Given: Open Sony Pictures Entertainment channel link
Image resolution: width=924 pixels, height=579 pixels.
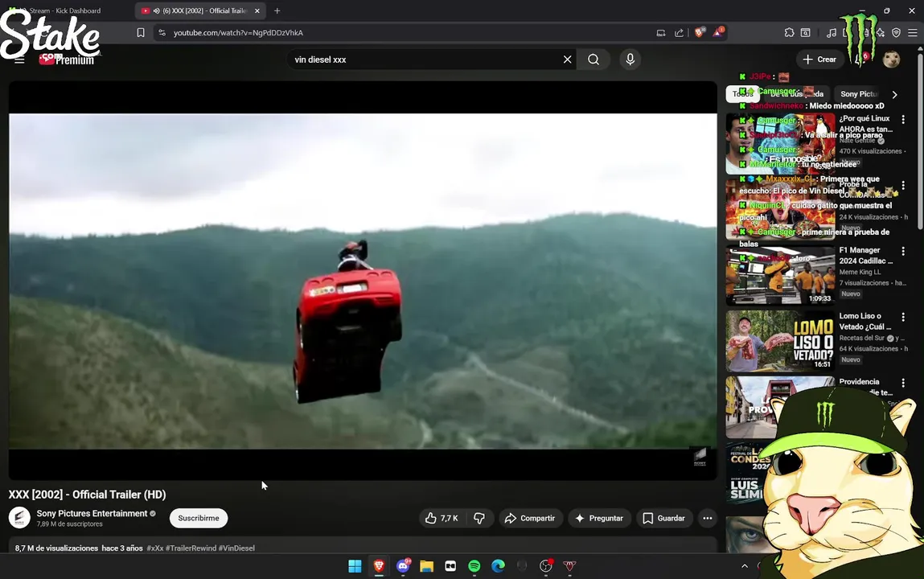Looking at the screenshot, I should pos(92,514).
